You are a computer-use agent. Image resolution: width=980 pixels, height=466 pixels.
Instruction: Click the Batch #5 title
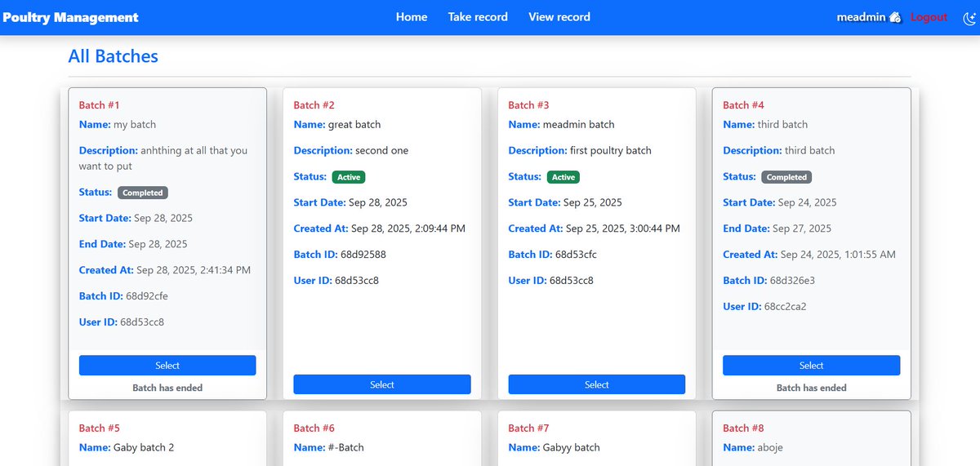(100, 428)
